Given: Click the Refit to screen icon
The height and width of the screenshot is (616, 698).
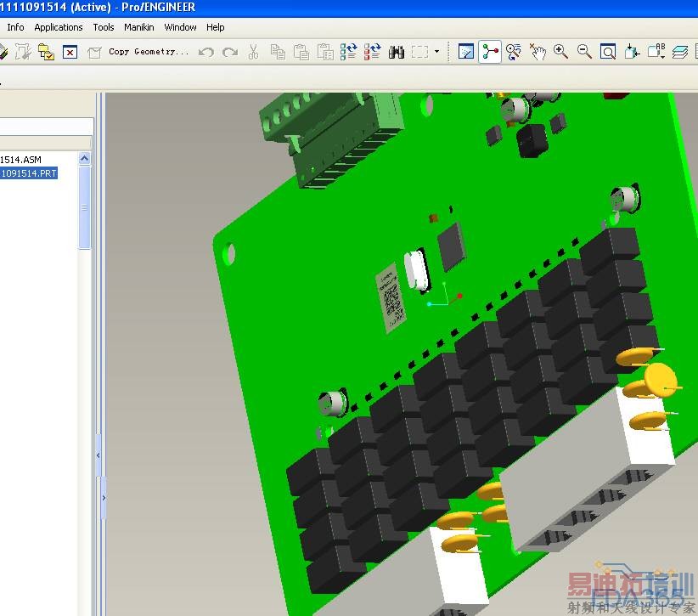Looking at the screenshot, I should pos(608,52).
